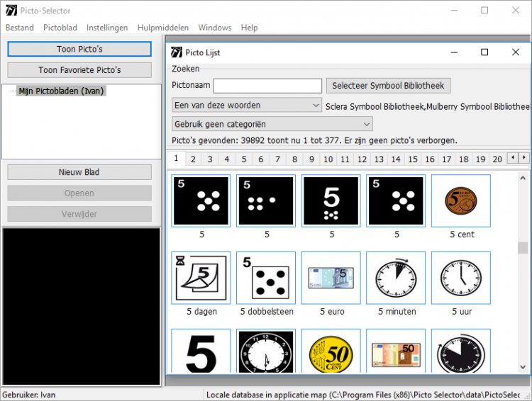Open the Pictoblad menu
The width and height of the screenshot is (532, 401).
tap(60, 28)
